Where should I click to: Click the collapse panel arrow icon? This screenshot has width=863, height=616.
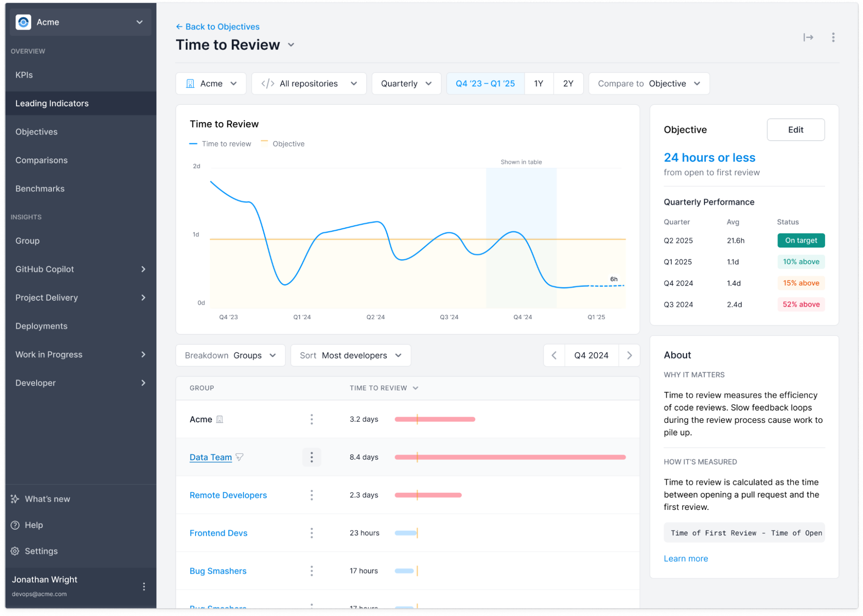pyautogui.click(x=808, y=38)
